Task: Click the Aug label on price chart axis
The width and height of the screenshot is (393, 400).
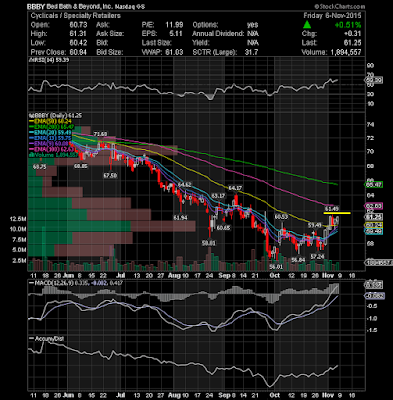Action: tap(174, 276)
